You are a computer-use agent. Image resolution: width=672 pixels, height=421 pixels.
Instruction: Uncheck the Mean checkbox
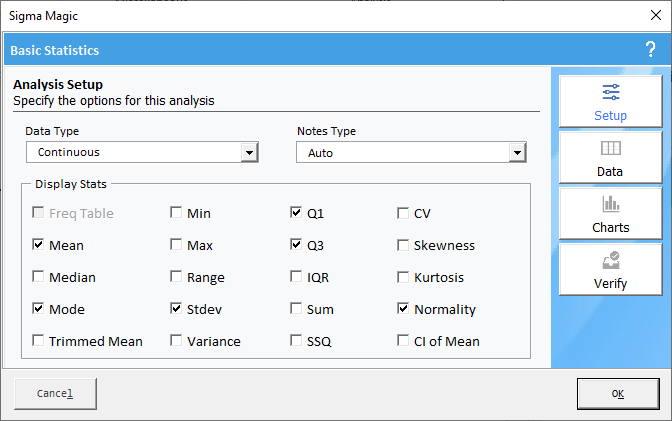pyautogui.click(x=39, y=245)
